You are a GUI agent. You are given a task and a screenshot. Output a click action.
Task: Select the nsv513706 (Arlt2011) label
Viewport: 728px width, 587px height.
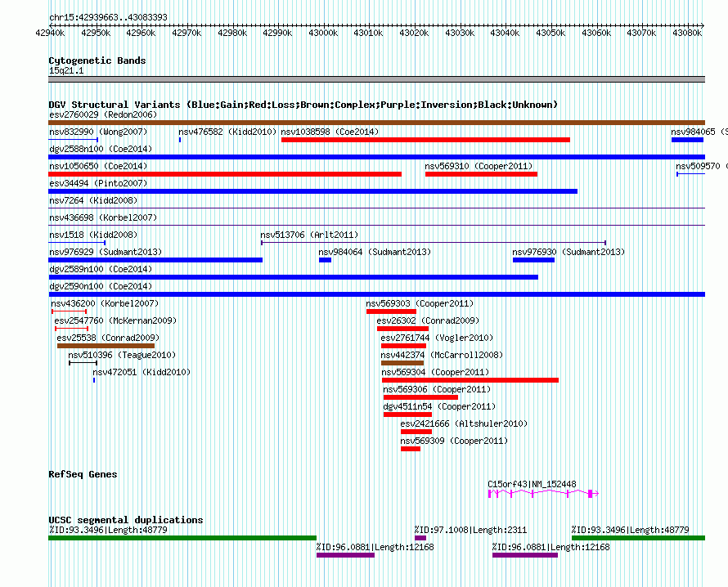coord(309,235)
